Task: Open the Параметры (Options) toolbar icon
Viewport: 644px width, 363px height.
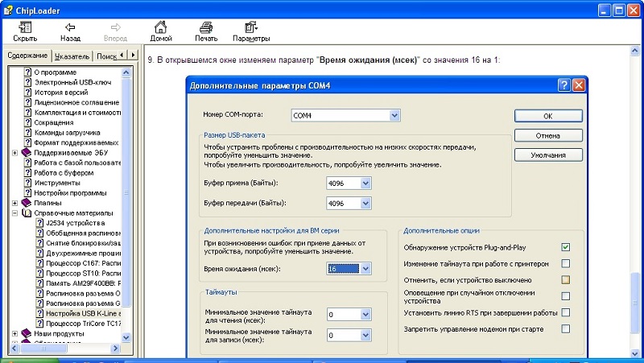Action: [x=251, y=27]
